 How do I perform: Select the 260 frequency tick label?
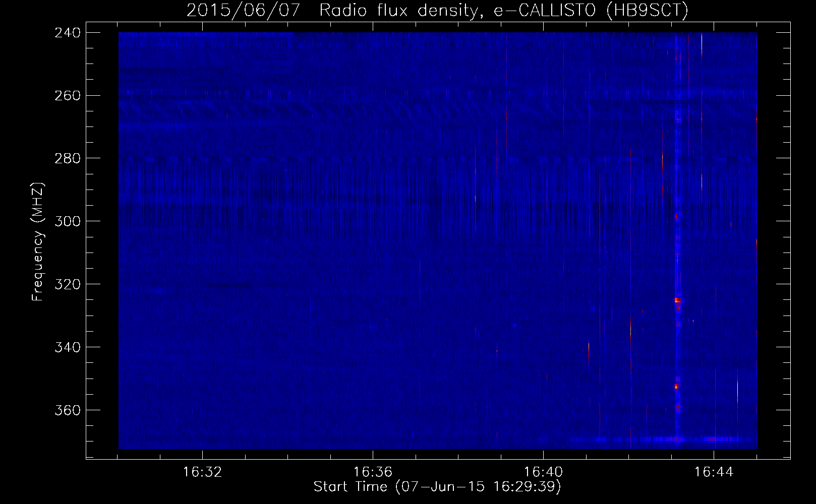[x=68, y=96]
